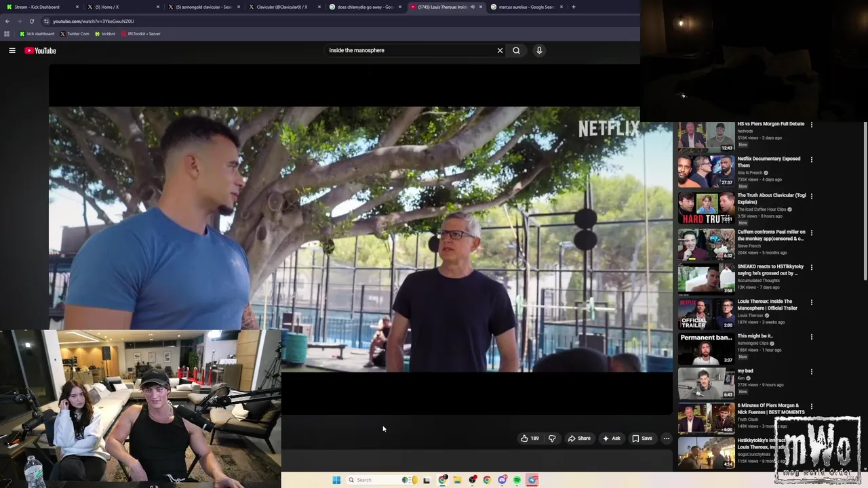This screenshot has height=488, width=868.
Task: Open a new browser tab
Action: (x=574, y=7)
